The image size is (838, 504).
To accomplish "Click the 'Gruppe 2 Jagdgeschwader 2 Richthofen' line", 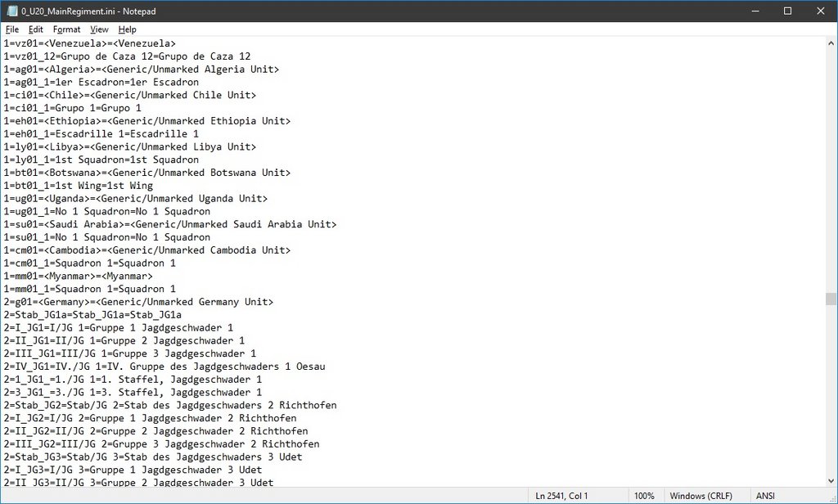I will (155, 431).
